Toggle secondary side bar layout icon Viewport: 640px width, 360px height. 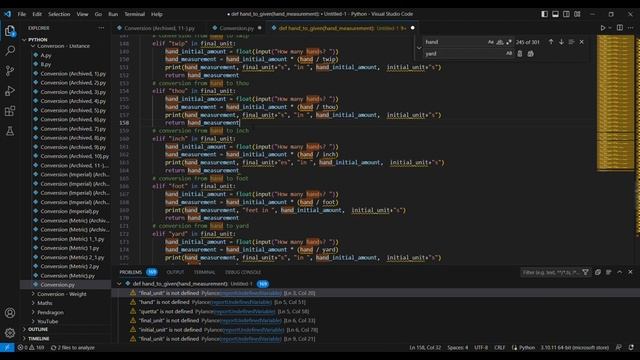(x=567, y=14)
